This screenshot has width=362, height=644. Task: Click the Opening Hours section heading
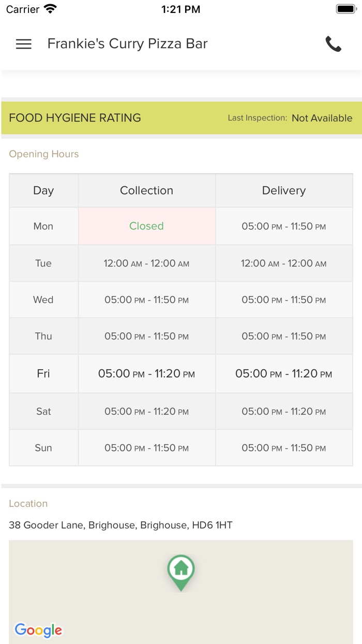tap(44, 154)
